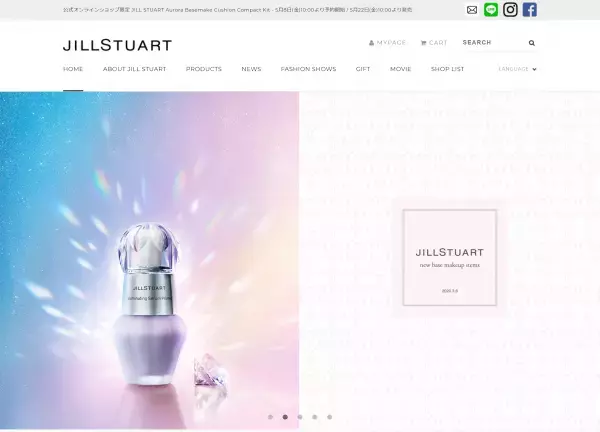600x432 pixels.
Task: Select the first carousel slide dot
Action: click(271, 417)
